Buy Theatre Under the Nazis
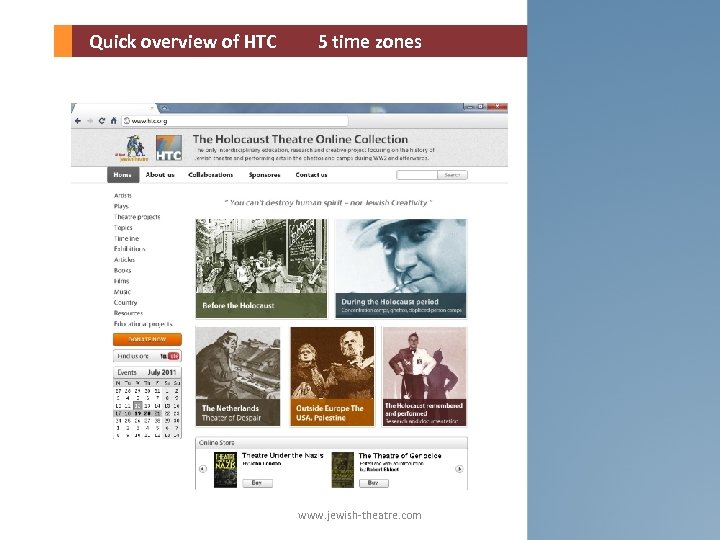This screenshot has height=540, width=720. click(x=257, y=483)
